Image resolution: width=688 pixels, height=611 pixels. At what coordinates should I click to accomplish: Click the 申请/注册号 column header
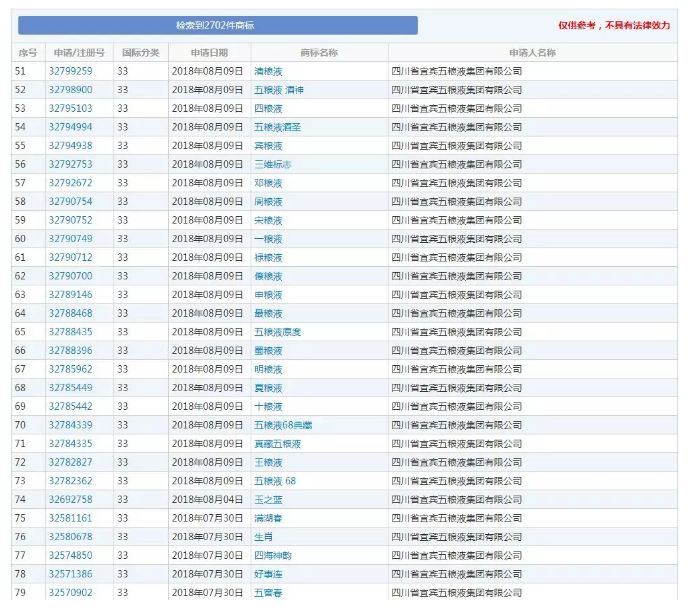(x=79, y=53)
